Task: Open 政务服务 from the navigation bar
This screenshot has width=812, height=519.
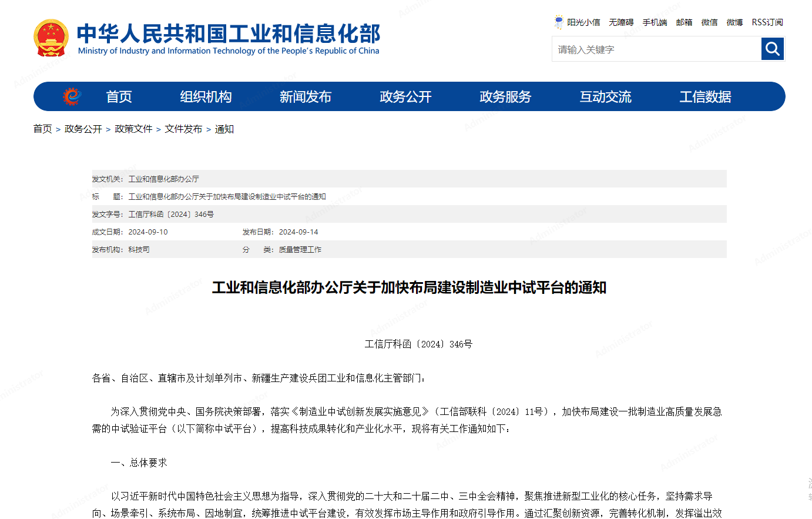Action: [505, 97]
